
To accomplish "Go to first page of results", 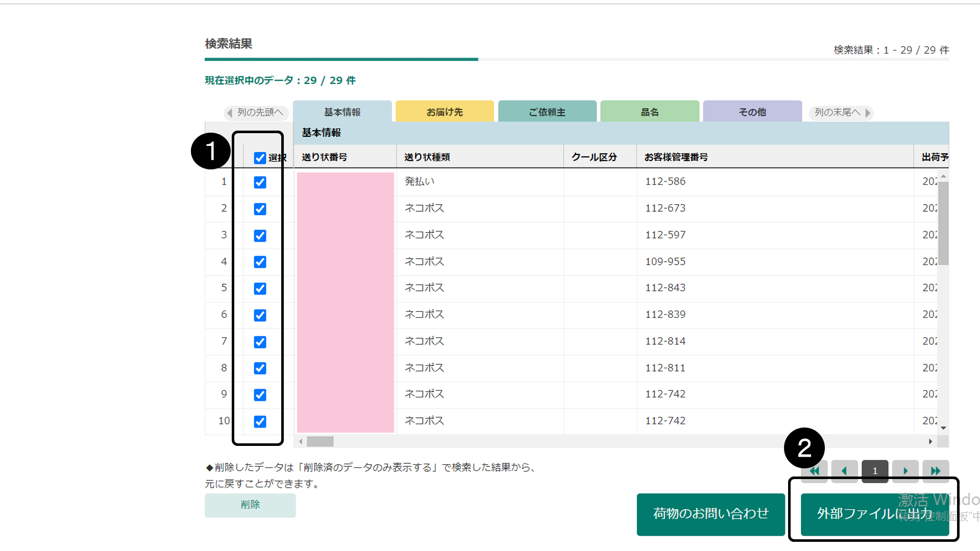I will [x=815, y=471].
